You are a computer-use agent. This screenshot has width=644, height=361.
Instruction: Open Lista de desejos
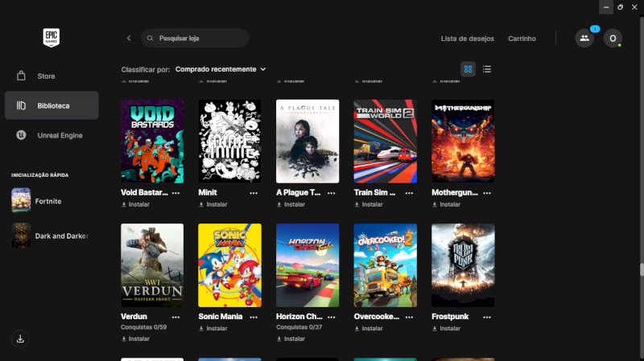468,39
